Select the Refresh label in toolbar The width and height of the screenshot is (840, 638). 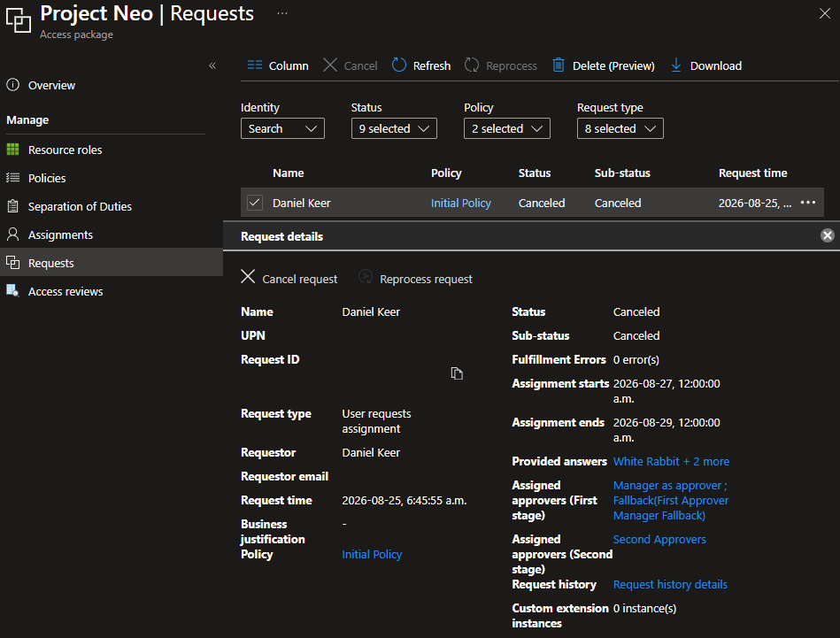[x=431, y=65]
